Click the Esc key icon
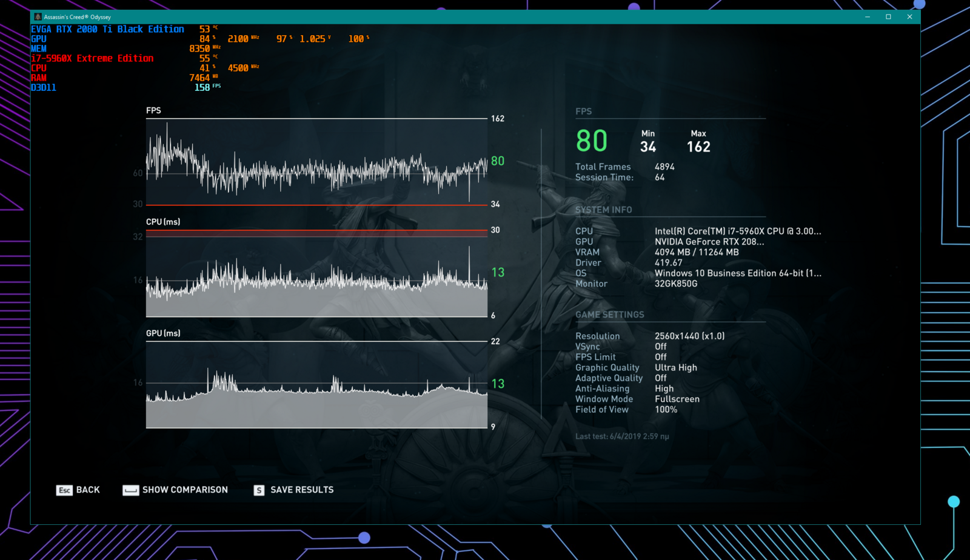This screenshot has height=560, width=970. click(64, 490)
